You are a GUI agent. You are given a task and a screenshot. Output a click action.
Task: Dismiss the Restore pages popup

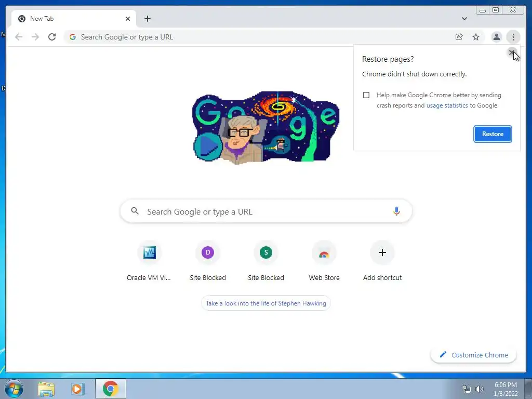pyautogui.click(x=511, y=52)
